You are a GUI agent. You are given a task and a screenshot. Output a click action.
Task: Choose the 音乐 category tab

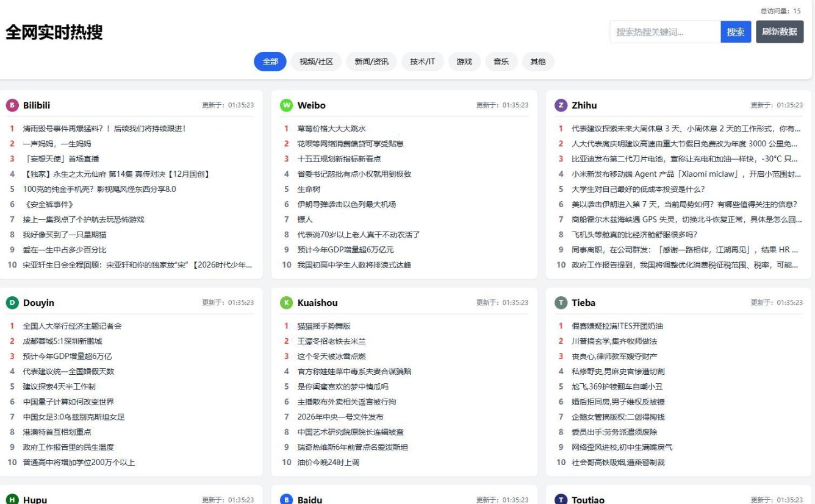[501, 62]
